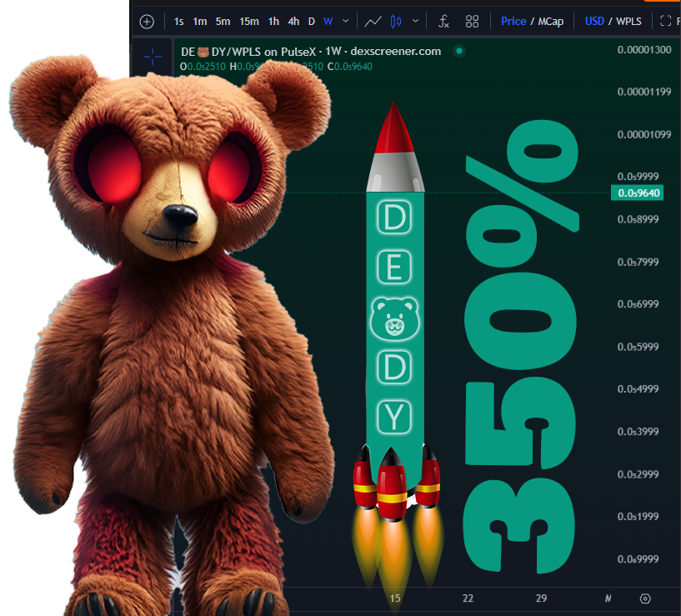The width and height of the screenshot is (681, 616).
Task: Expand the timeframe dropdown chevron
Action: point(345,21)
